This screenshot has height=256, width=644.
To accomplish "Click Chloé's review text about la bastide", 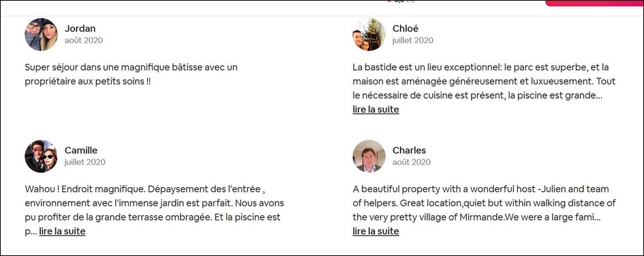I will (x=485, y=81).
